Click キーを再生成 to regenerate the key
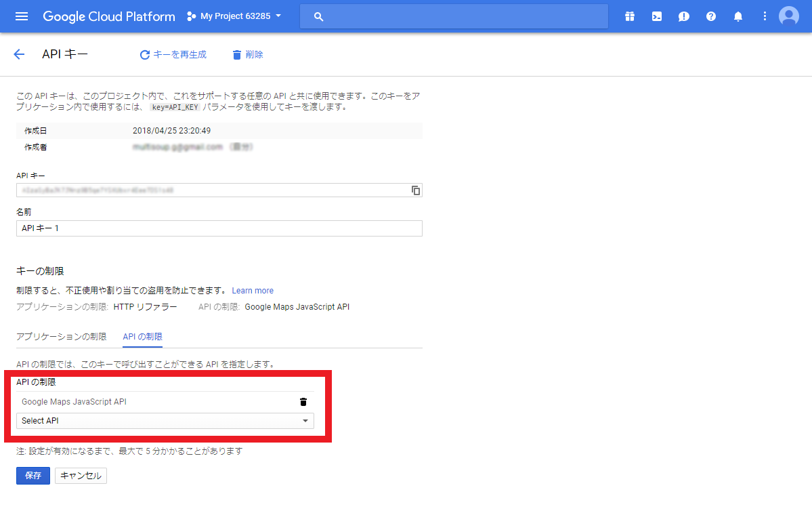Image resolution: width=812 pixels, height=511 pixels. pos(173,54)
